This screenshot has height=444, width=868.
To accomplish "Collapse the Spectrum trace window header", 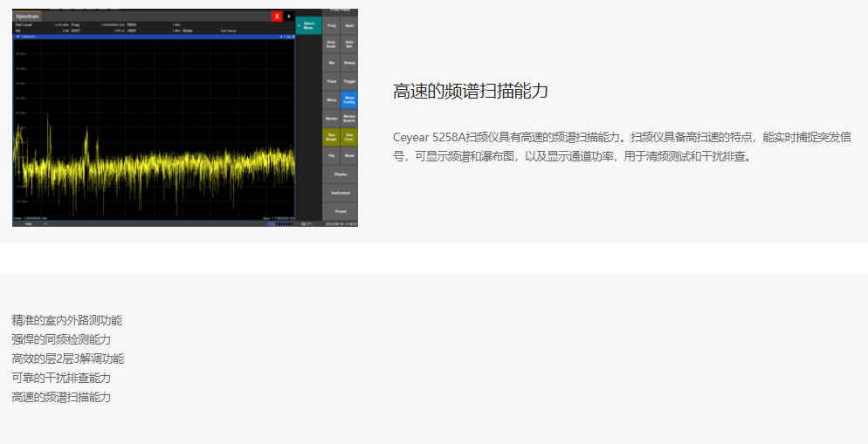I will [18, 37].
